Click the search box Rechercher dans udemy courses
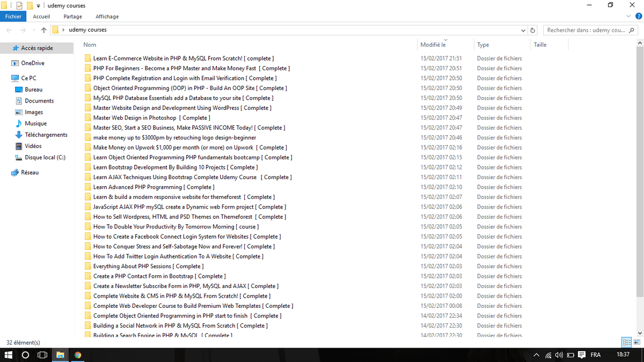The image size is (644, 362). click(589, 30)
